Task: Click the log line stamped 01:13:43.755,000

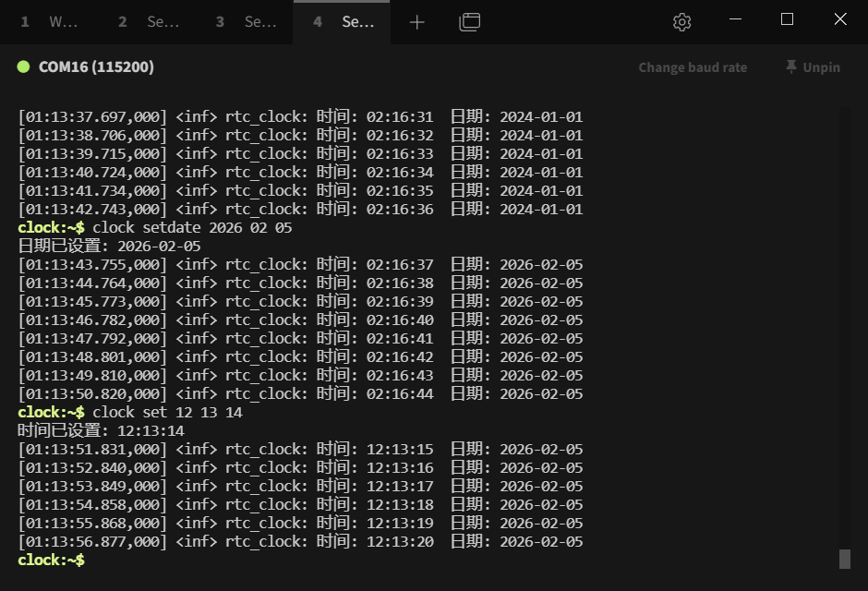Action: point(300,264)
